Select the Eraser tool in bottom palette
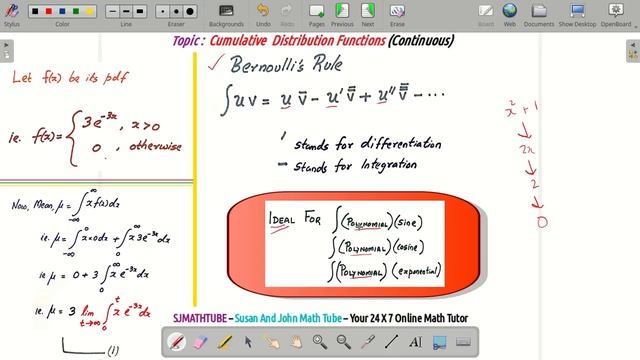This screenshot has height=360, width=640. tap(200, 342)
